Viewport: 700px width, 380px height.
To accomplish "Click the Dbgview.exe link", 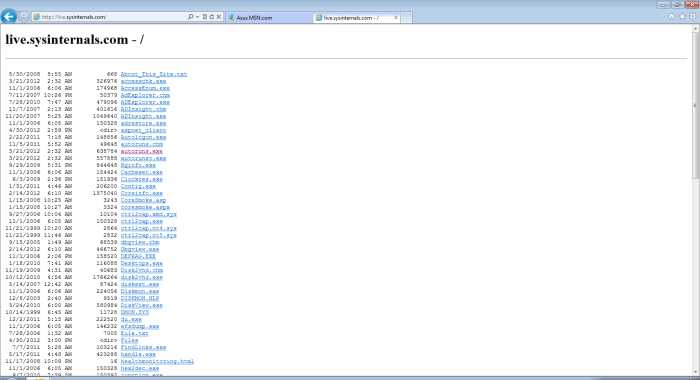I will point(140,249).
